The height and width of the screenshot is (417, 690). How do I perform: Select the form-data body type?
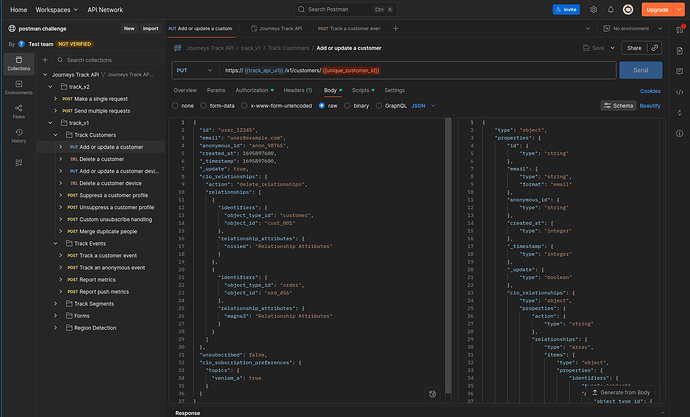click(218, 105)
